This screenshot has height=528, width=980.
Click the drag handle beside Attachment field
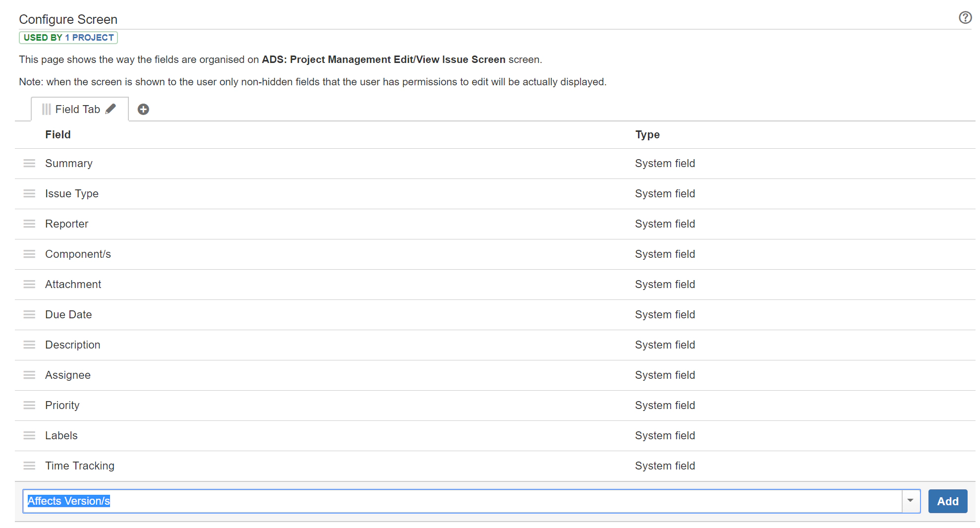click(29, 284)
